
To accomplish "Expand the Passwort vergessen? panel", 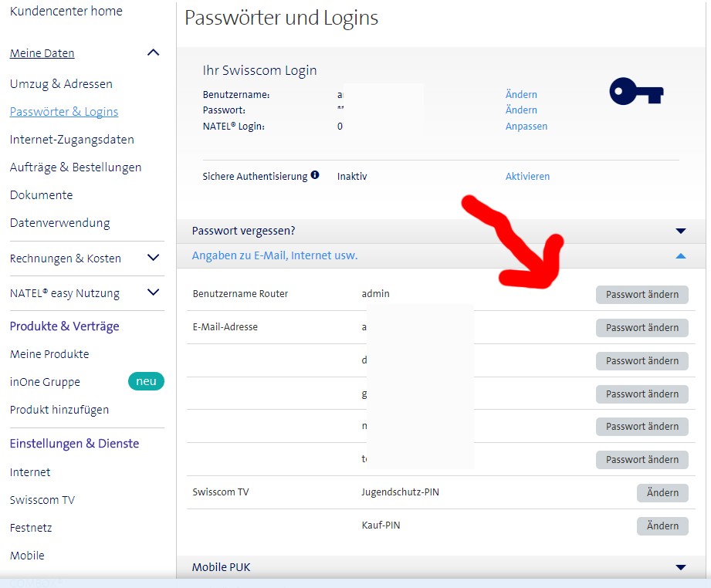I will coord(680,231).
